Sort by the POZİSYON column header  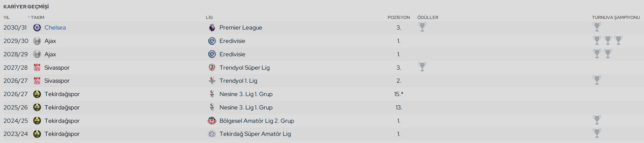[399, 17]
